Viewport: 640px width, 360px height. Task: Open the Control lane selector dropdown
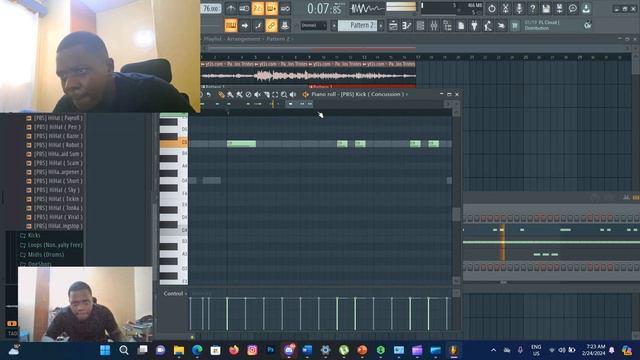click(x=175, y=293)
